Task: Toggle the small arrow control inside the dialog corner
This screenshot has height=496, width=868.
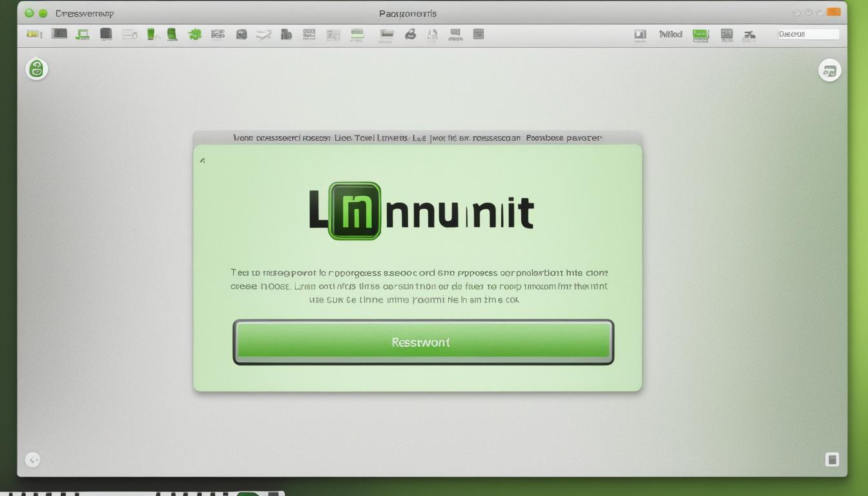Action: coord(203,160)
